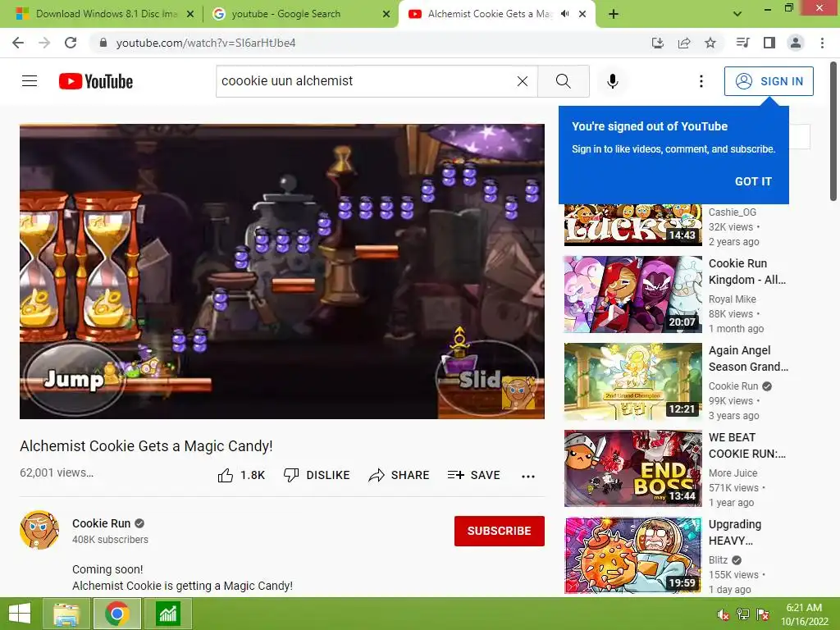This screenshot has height=630, width=840.
Task: Close the Download Windows 8.1 tab
Action: [x=190, y=15]
